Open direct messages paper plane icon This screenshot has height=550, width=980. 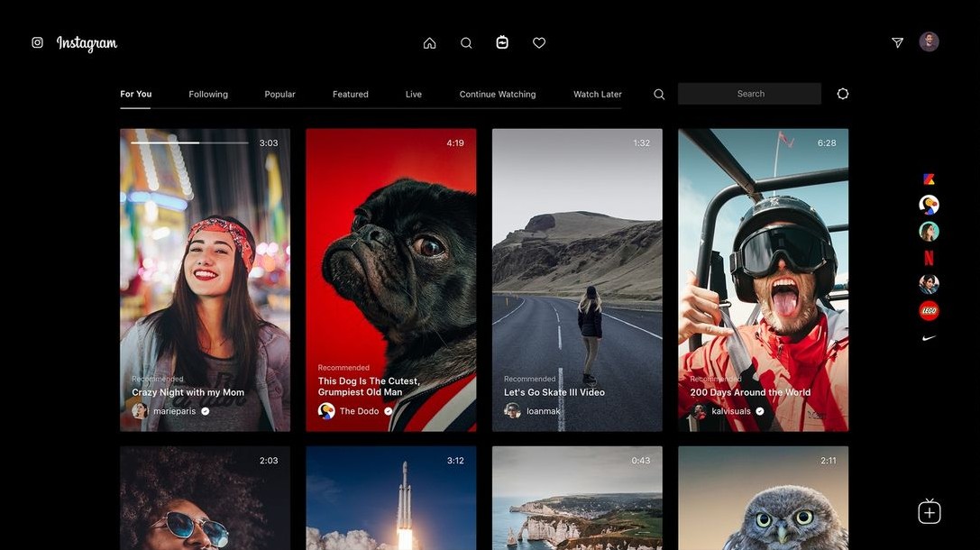tap(897, 42)
